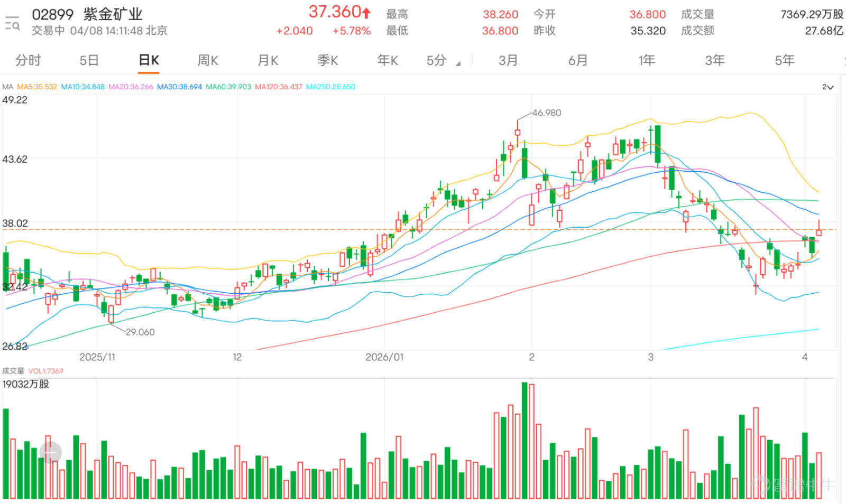
Task: Click the 成交量 value 7369.29万股
Action: (812, 15)
